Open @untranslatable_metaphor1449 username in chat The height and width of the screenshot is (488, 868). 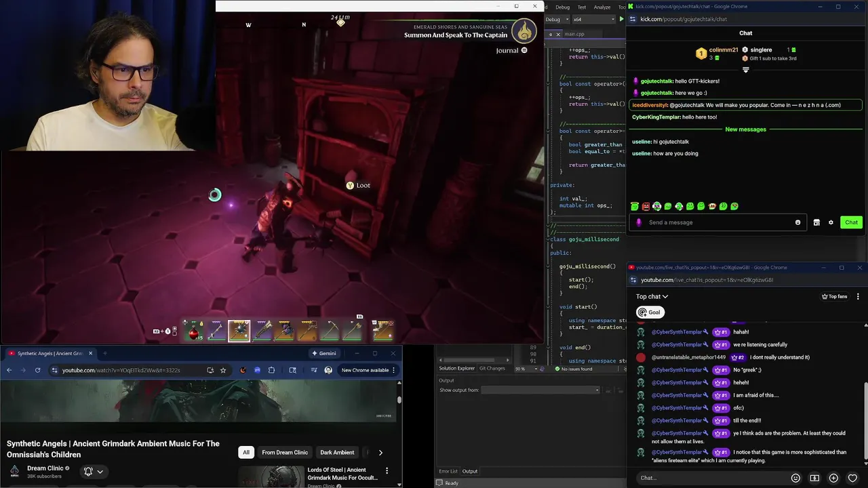pos(688,357)
